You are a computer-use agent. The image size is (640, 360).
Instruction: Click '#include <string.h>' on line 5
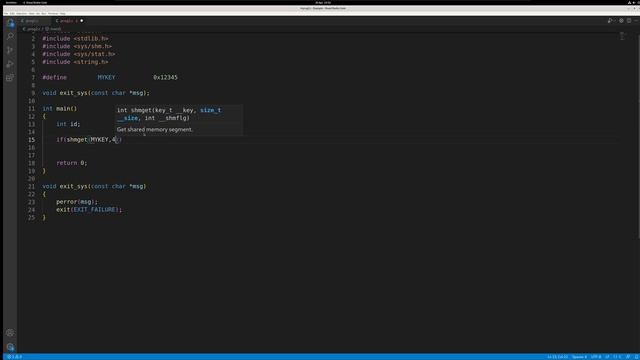coord(76,62)
